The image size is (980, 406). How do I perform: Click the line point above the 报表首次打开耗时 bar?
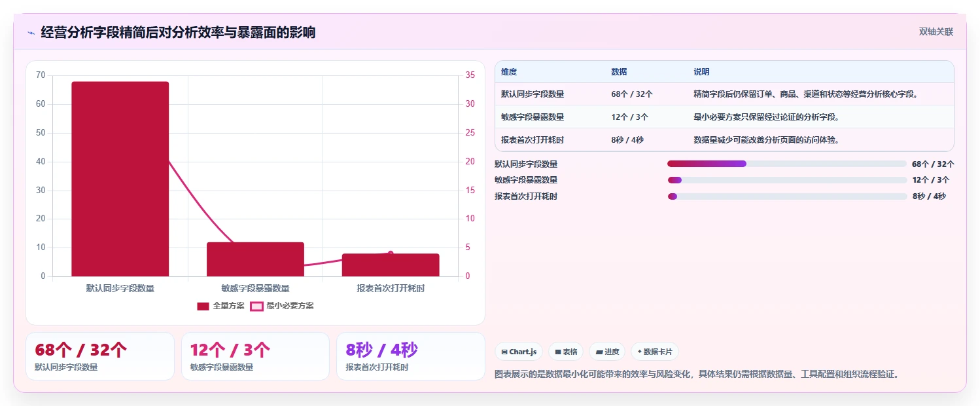(391, 253)
